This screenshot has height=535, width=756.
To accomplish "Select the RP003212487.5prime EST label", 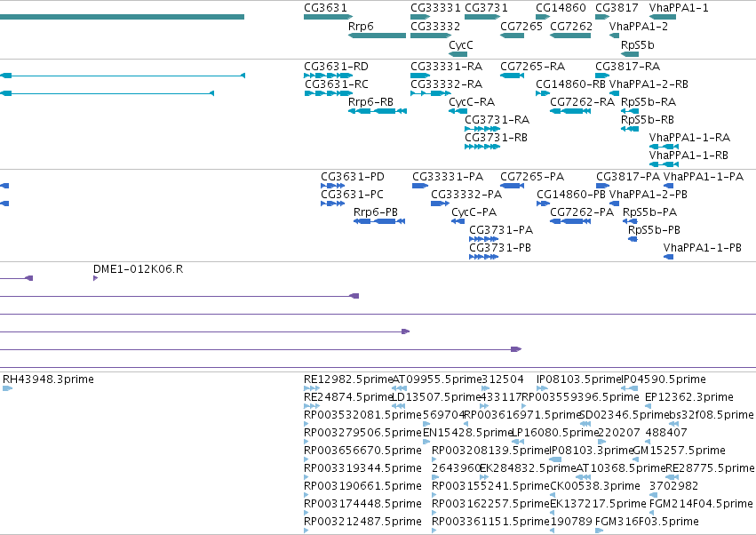I will [362, 522].
